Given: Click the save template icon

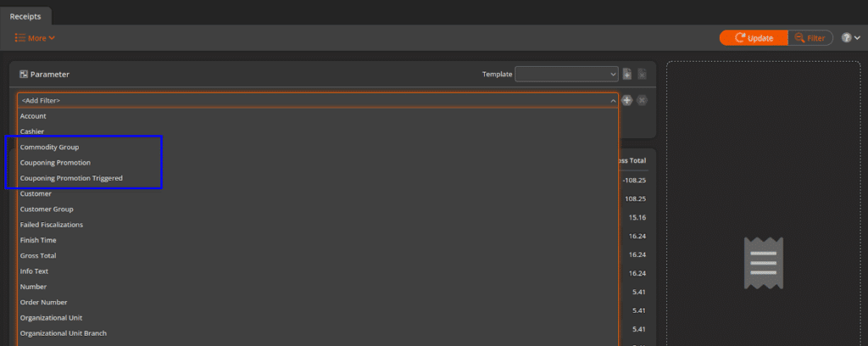Looking at the screenshot, I should [627, 74].
